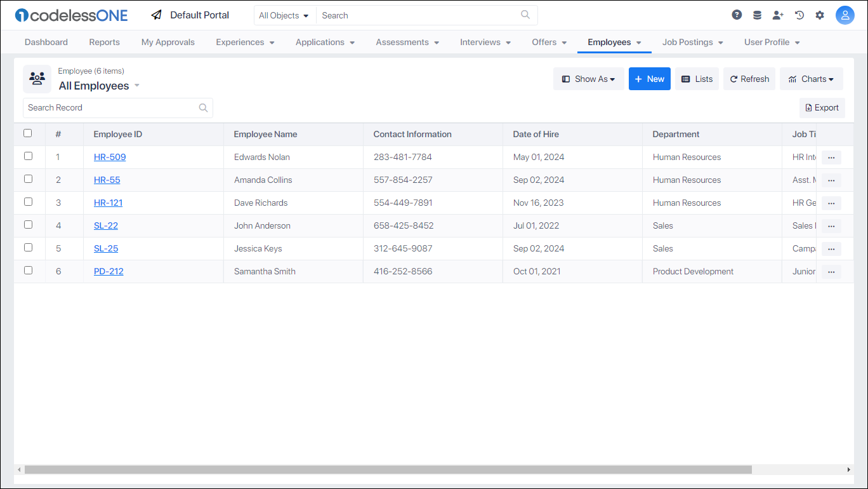Click the Employee group icon beside All Employees
868x489 pixels.
click(37, 79)
